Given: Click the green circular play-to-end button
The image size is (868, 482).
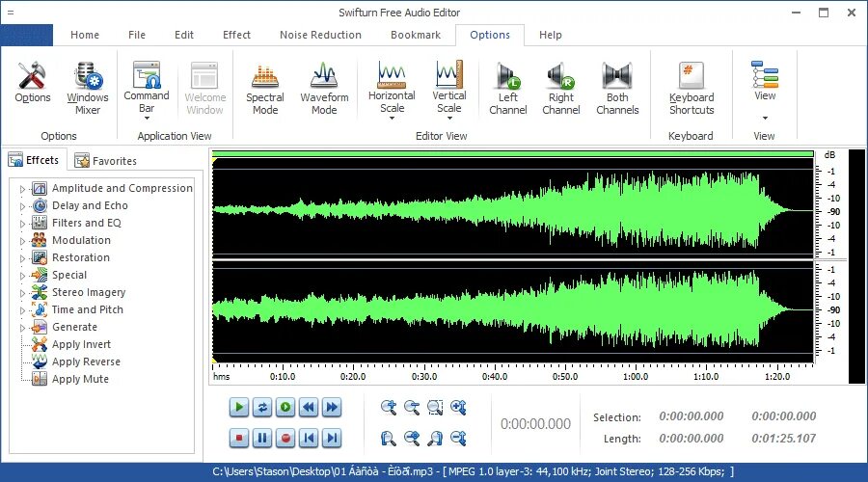Looking at the screenshot, I should point(285,408).
